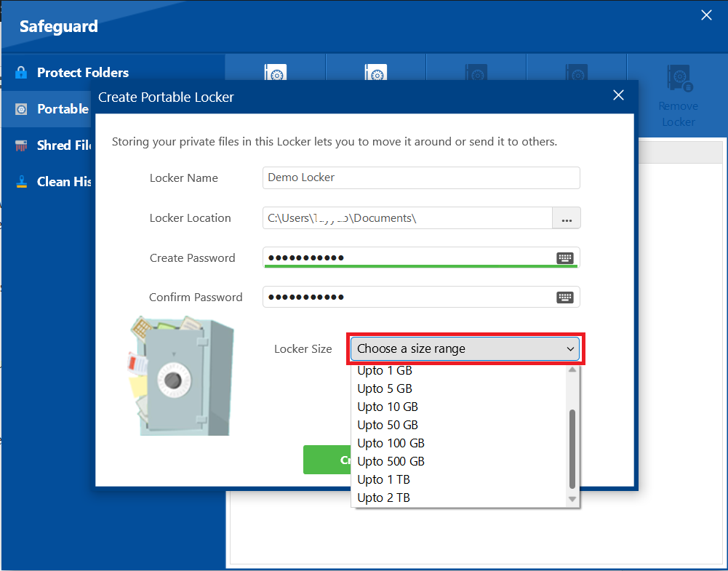Collapse the Locker Size dropdown
This screenshot has width=728, height=571.
click(465, 348)
